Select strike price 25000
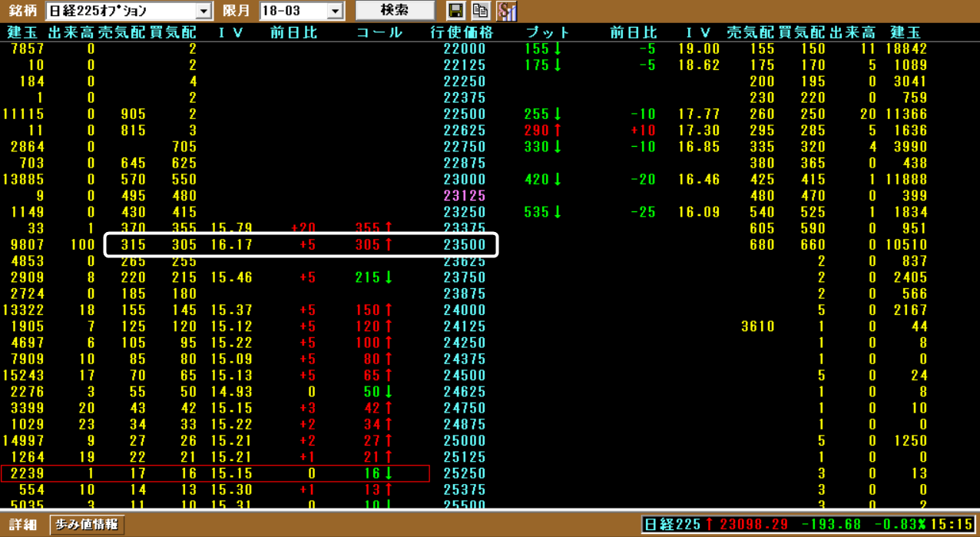Viewport: 980px width, 537px height. 465,441
